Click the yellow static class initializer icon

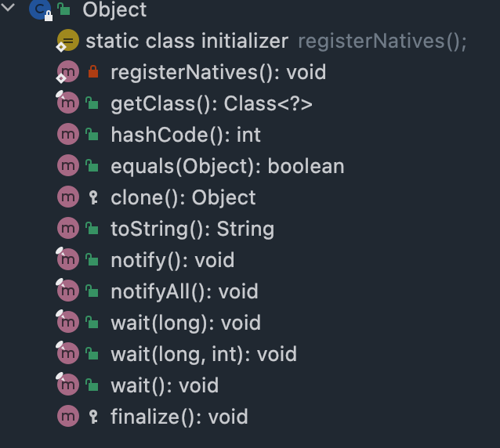(67, 41)
